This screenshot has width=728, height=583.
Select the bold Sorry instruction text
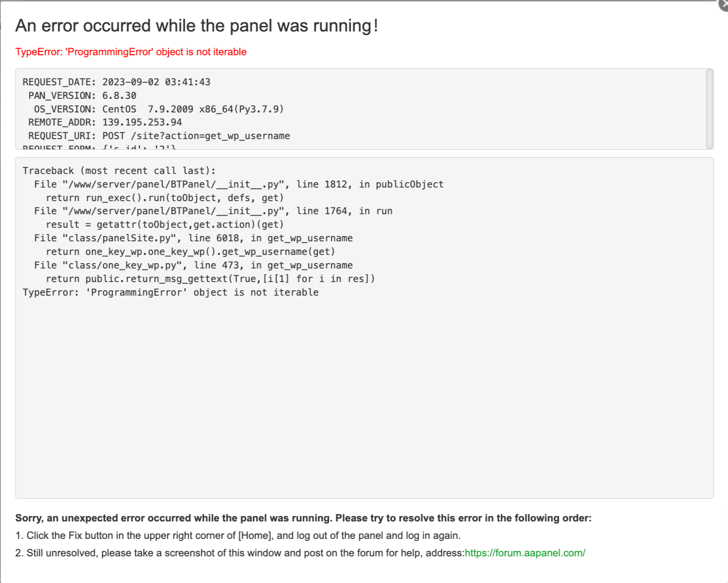pyautogui.click(x=304, y=518)
